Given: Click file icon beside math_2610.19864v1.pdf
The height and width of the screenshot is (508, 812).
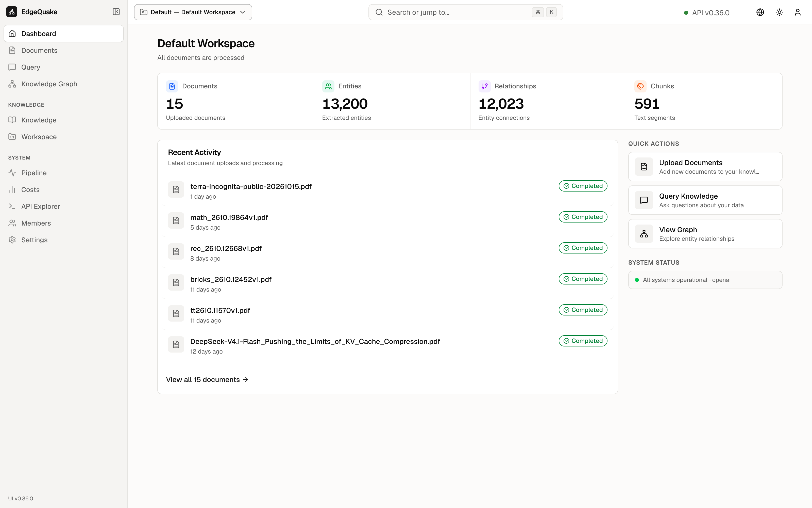Looking at the screenshot, I should tap(176, 221).
